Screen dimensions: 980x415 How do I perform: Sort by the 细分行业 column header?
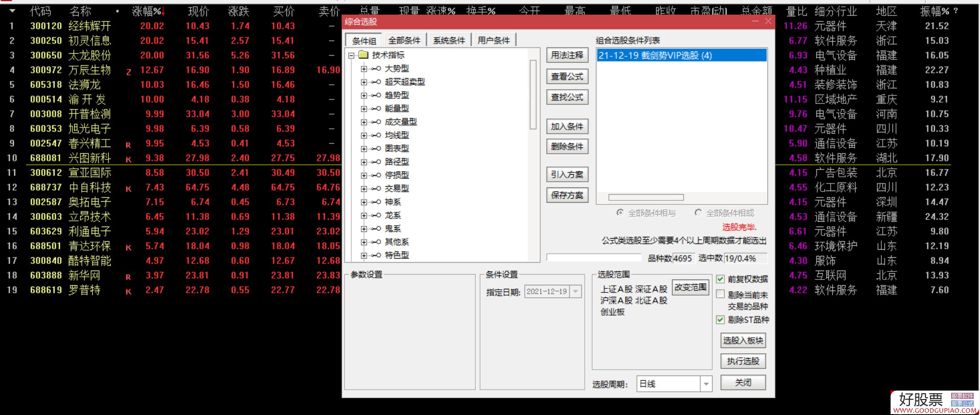click(836, 12)
